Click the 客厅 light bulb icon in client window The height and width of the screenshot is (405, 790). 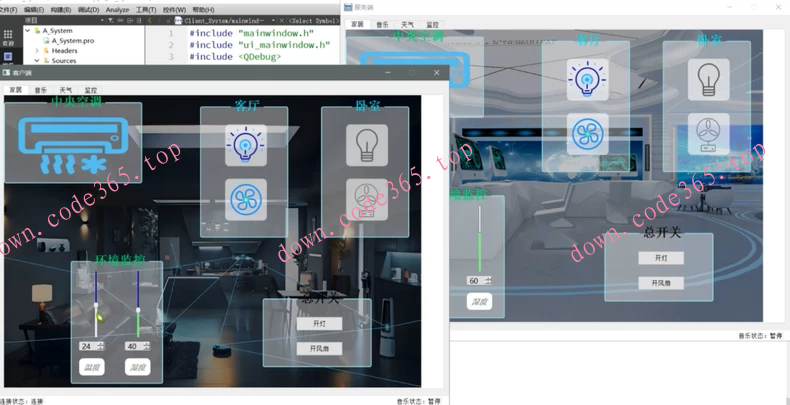[246, 145]
